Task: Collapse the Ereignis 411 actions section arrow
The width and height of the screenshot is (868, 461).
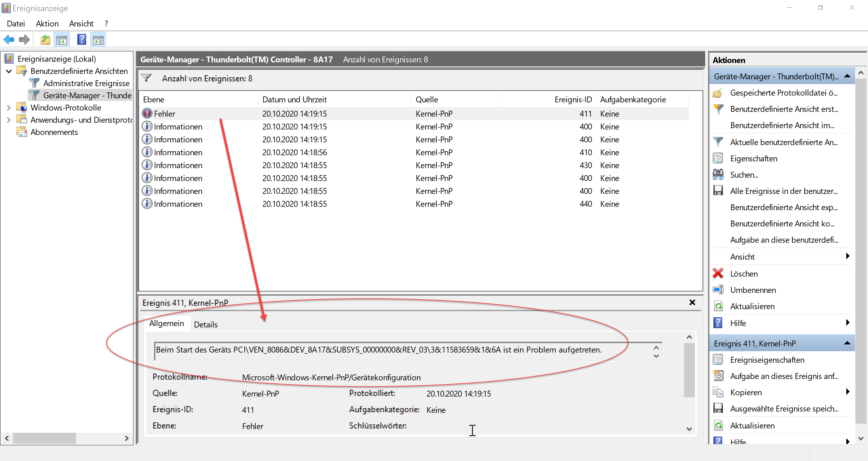Action: tap(847, 343)
